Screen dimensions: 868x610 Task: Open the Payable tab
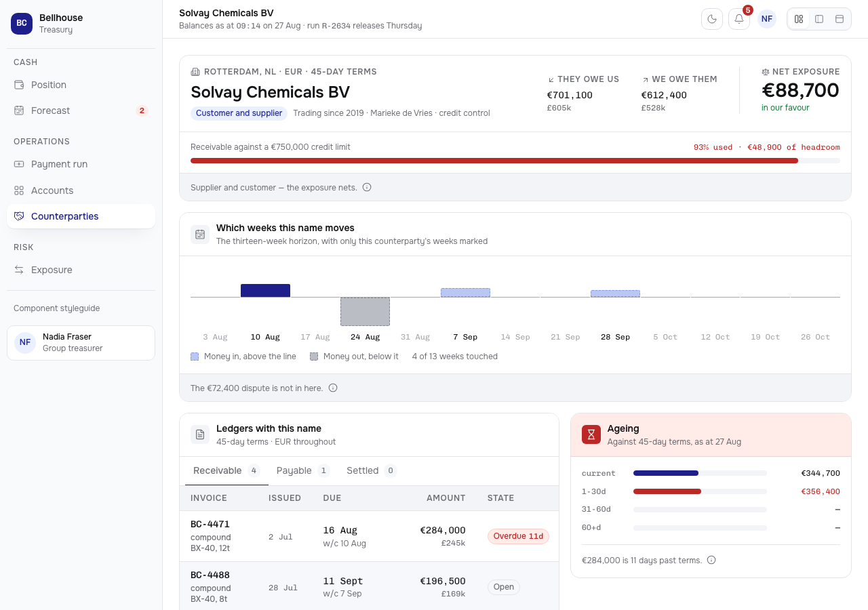303,471
